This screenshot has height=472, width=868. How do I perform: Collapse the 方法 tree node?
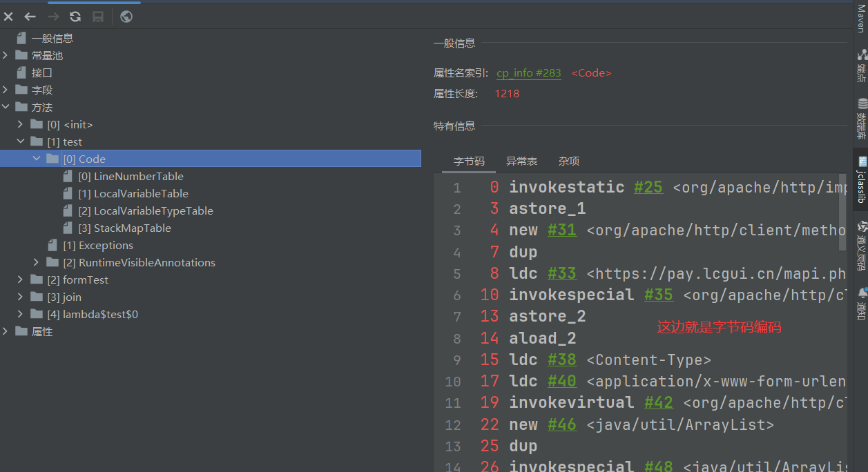tap(6, 107)
